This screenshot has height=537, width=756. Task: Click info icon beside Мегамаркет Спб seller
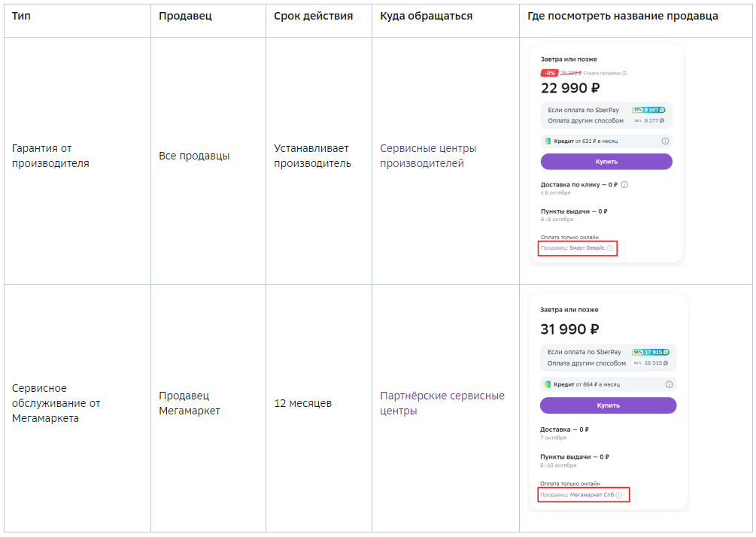tap(619, 495)
